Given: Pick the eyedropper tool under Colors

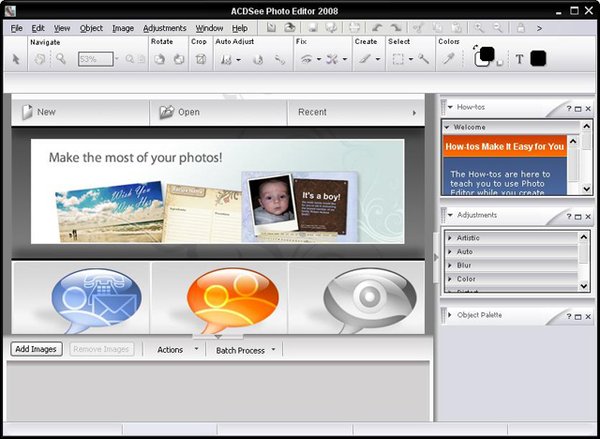Looking at the screenshot, I should point(449,60).
